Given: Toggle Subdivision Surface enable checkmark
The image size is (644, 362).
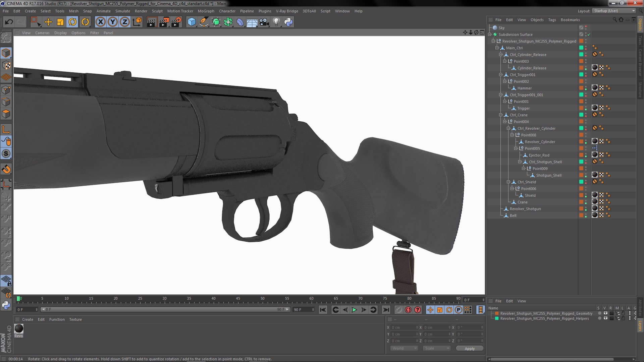Looking at the screenshot, I should tap(589, 35).
